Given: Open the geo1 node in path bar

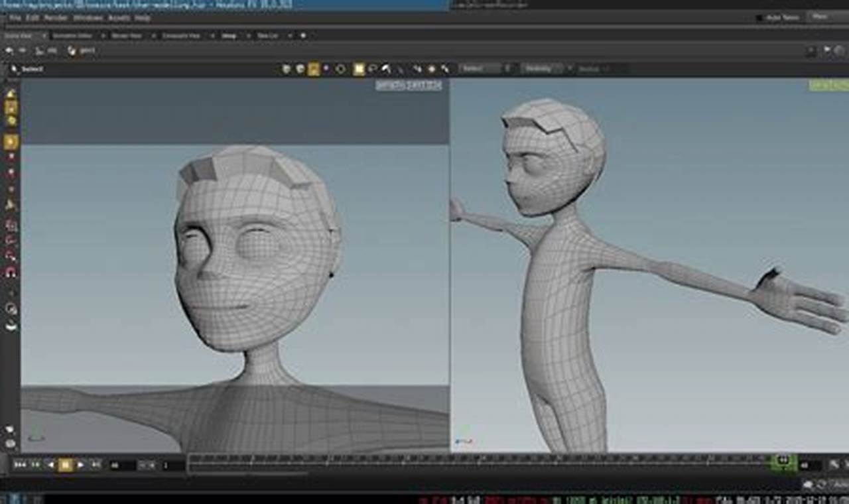Looking at the screenshot, I should coord(82,50).
